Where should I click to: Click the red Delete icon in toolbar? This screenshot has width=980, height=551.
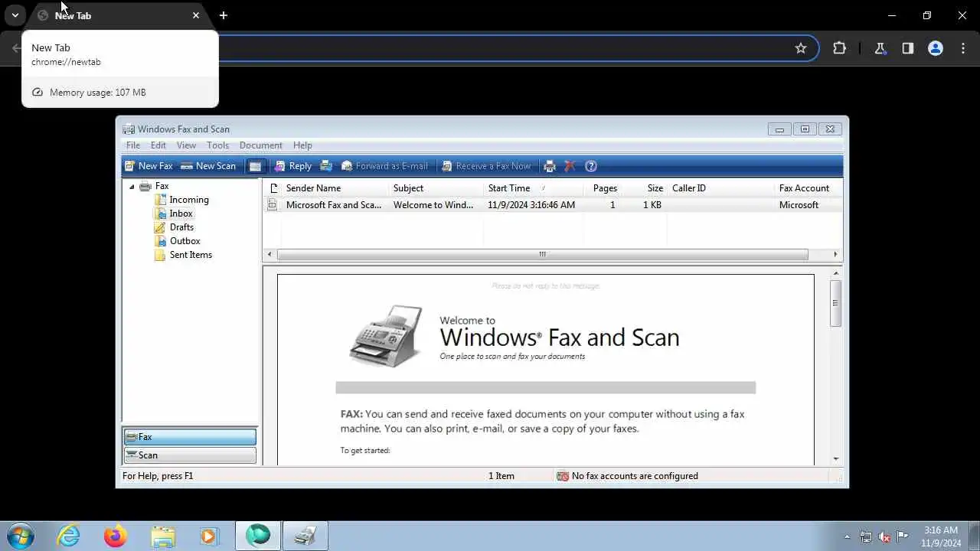[x=570, y=166]
